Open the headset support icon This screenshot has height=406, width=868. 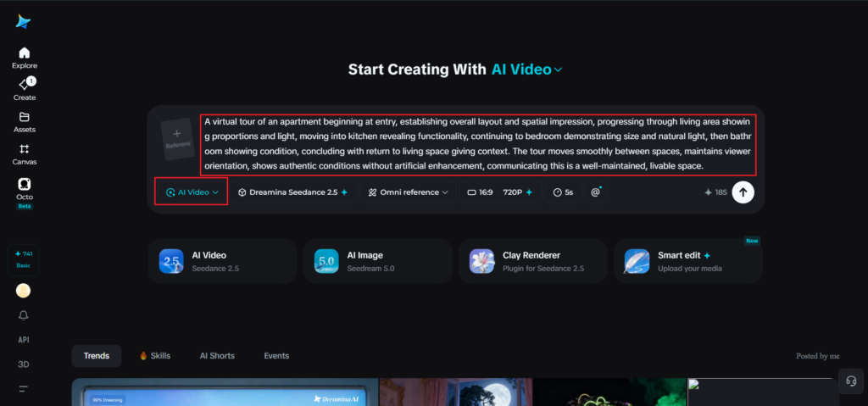[851, 381]
